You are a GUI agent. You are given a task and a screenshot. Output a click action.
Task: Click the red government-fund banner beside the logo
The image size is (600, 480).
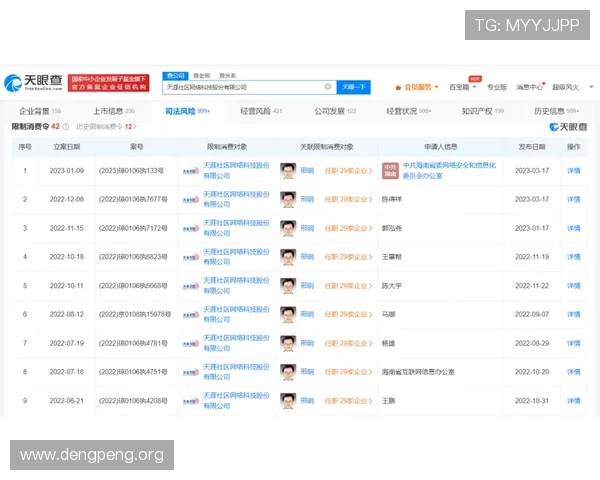[109, 83]
